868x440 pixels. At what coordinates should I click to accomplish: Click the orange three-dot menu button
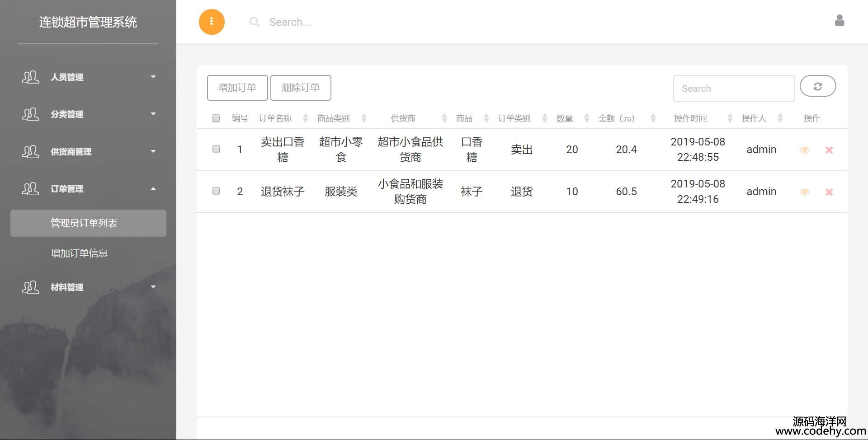tap(212, 22)
